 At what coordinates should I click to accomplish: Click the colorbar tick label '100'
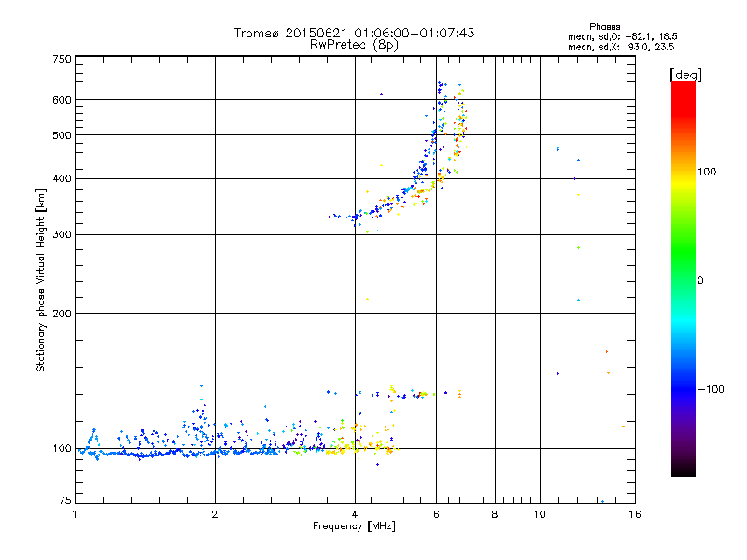707,172
